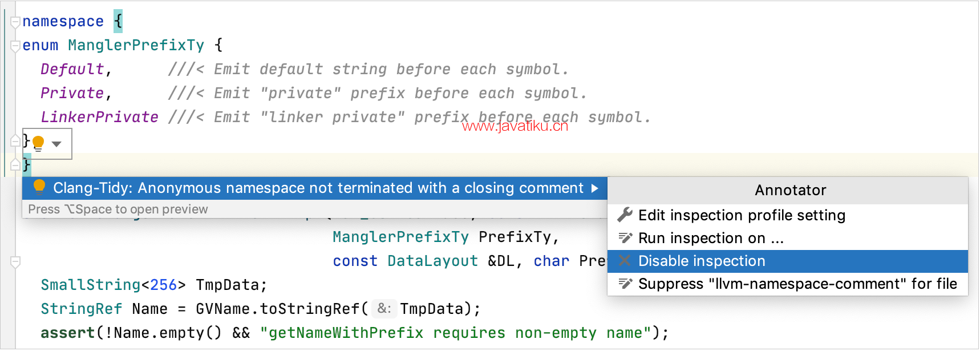Click the wrench icon for inspection profile setting
Screen dimensions: 980x351
click(625, 215)
